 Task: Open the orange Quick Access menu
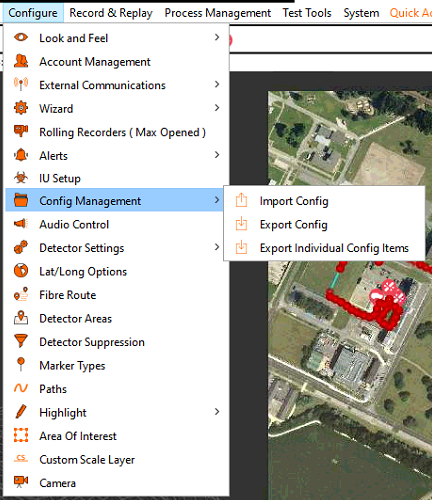pyautogui.click(x=410, y=13)
